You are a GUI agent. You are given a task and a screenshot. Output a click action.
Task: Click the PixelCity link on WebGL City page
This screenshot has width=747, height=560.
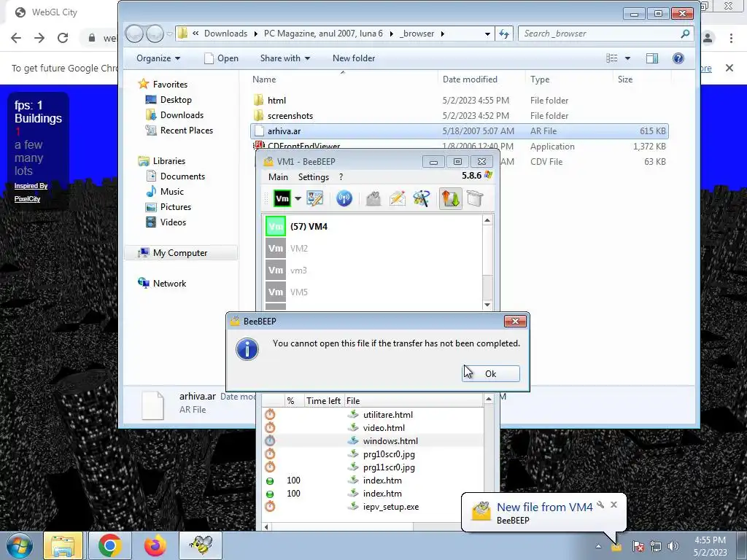pos(27,199)
